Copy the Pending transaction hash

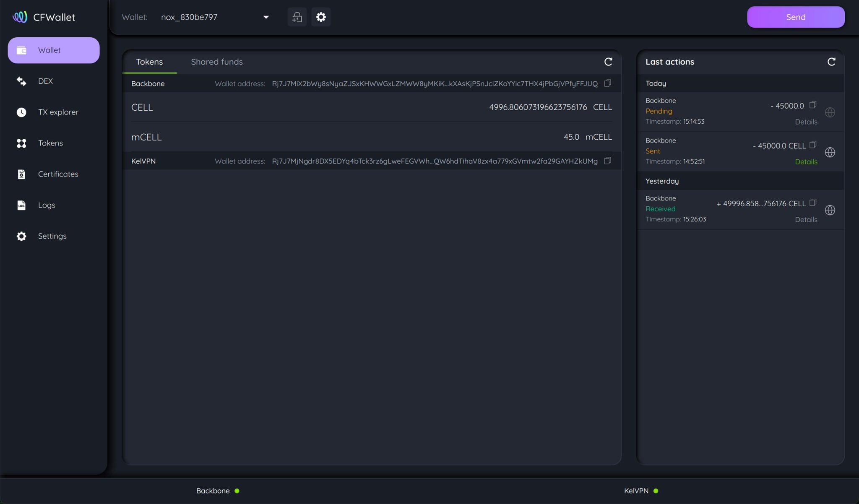click(813, 105)
